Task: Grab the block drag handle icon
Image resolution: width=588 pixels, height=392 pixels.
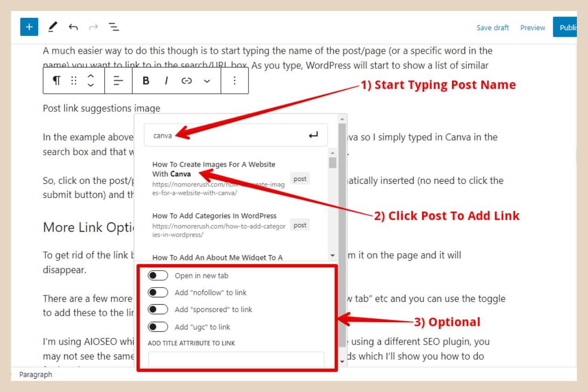Action: [x=73, y=80]
